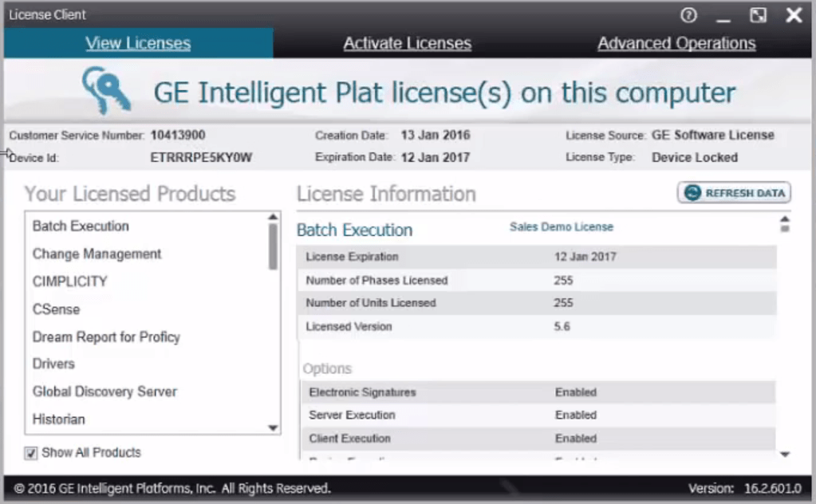The image size is (816, 504).
Task: Click the Number of Phases Licensed row label
Action: coord(376,281)
